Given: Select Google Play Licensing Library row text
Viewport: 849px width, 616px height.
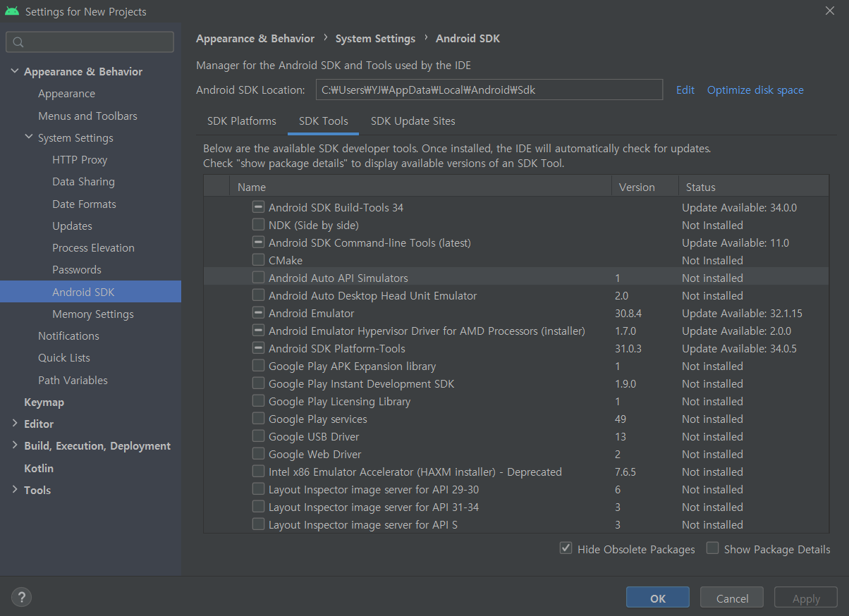Looking at the screenshot, I should [339, 401].
